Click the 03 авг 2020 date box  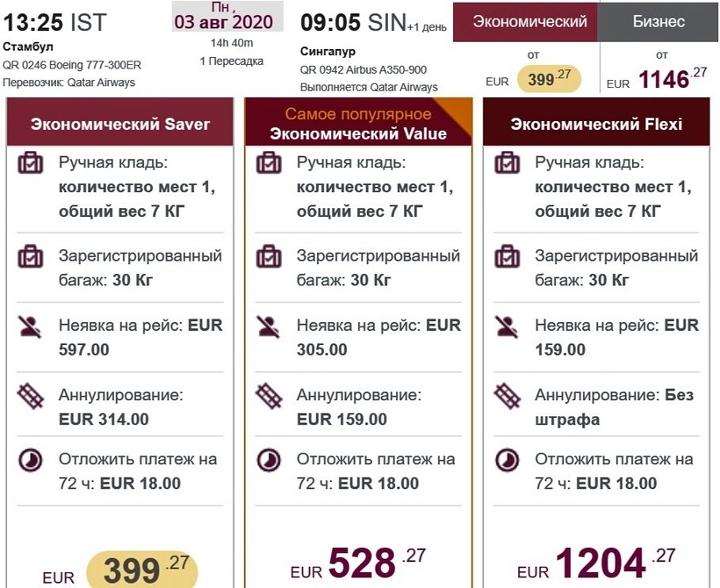(x=227, y=18)
